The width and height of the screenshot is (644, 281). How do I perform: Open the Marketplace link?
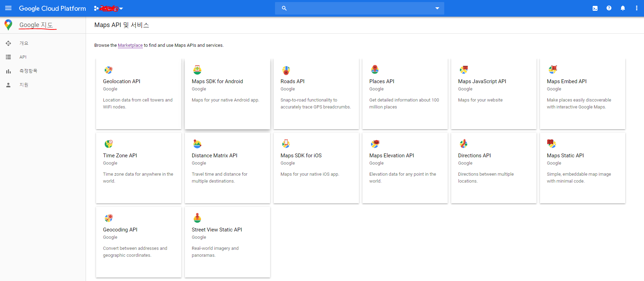point(130,45)
